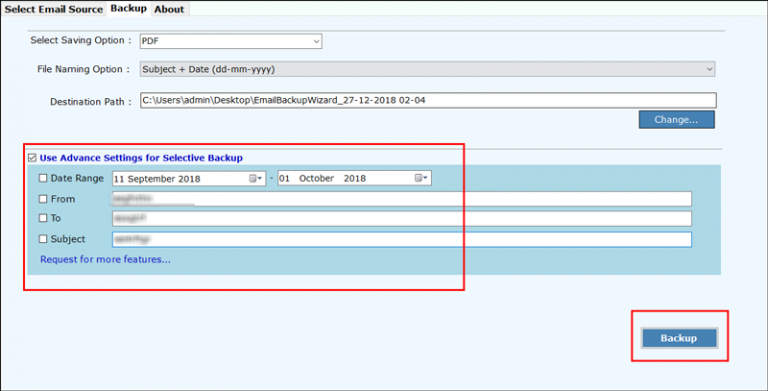Image resolution: width=768 pixels, height=391 pixels.
Task: Select the Backup tab
Action: point(128,8)
